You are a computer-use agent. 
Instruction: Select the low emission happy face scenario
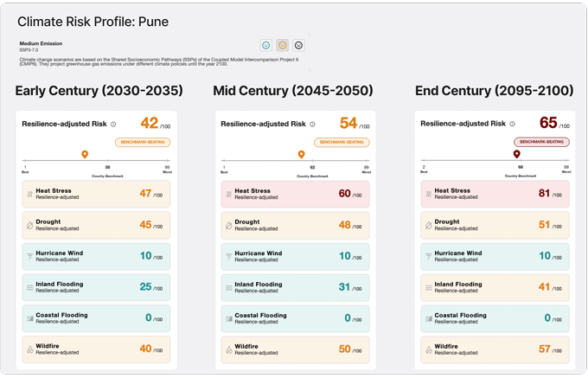[266, 45]
